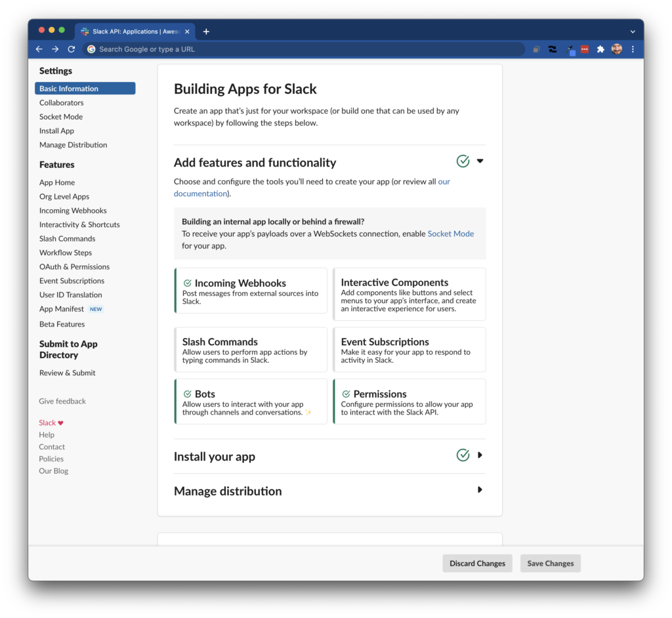672x618 pixels.
Task: Open Event Subscriptions in the sidebar
Action: point(72,281)
